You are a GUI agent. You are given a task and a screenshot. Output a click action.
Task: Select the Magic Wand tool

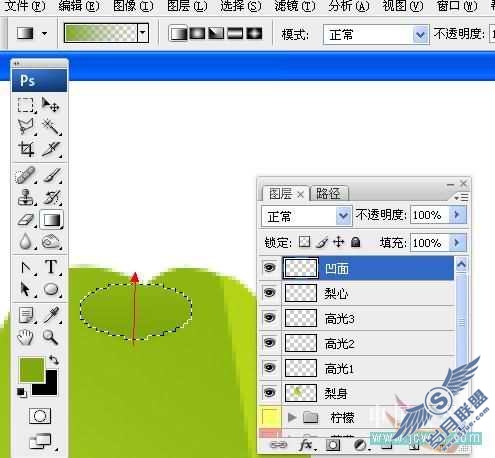pos(51,127)
